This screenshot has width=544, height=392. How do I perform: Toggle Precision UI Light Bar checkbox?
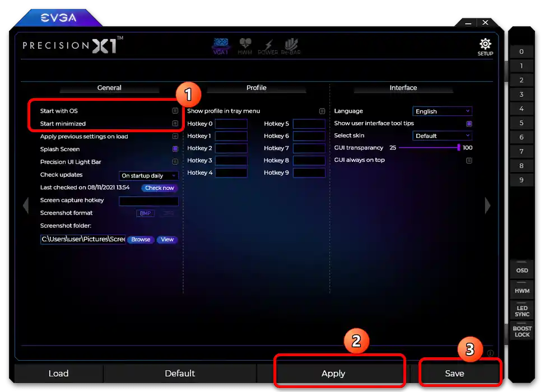click(x=175, y=162)
